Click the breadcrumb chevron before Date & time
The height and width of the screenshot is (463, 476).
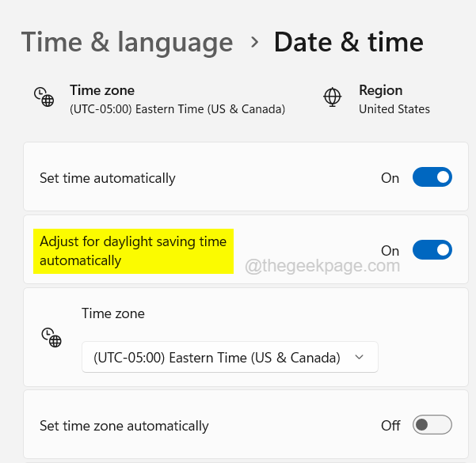pos(254,41)
